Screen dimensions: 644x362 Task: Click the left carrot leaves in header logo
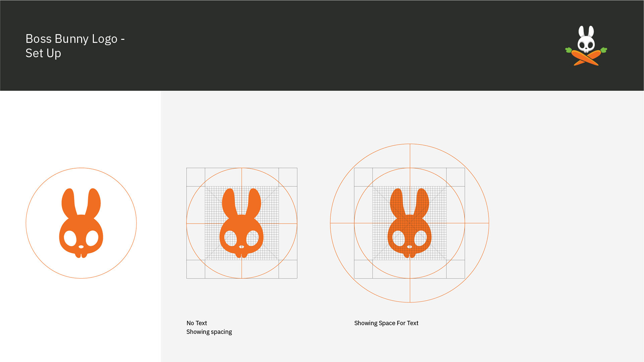569,50
